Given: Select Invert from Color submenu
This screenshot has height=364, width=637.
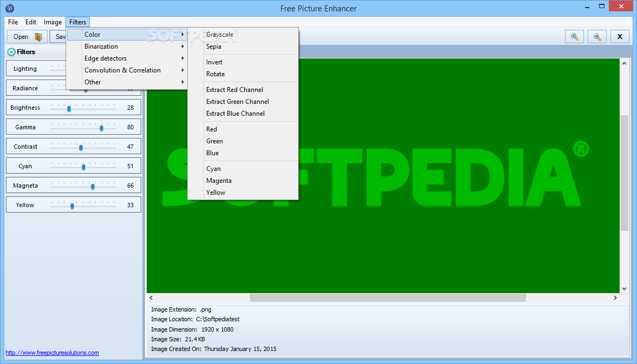Looking at the screenshot, I should pyautogui.click(x=243, y=62).
